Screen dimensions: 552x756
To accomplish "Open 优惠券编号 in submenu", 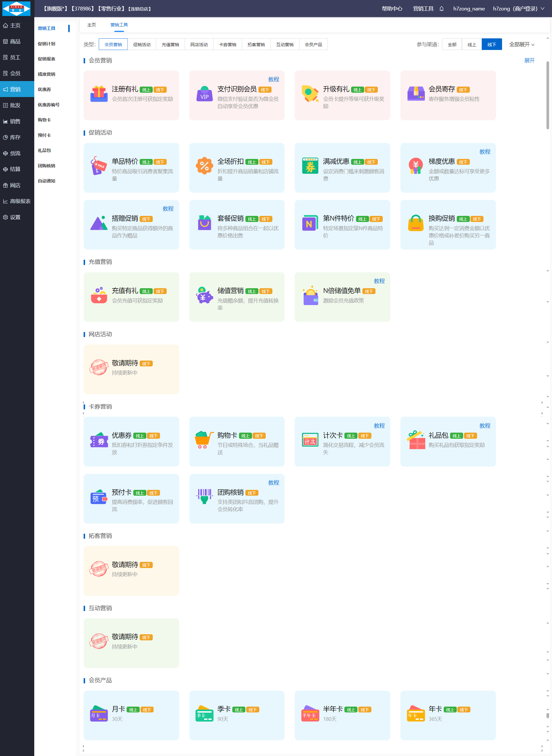I will pyautogui.click(x=48, y=105).
